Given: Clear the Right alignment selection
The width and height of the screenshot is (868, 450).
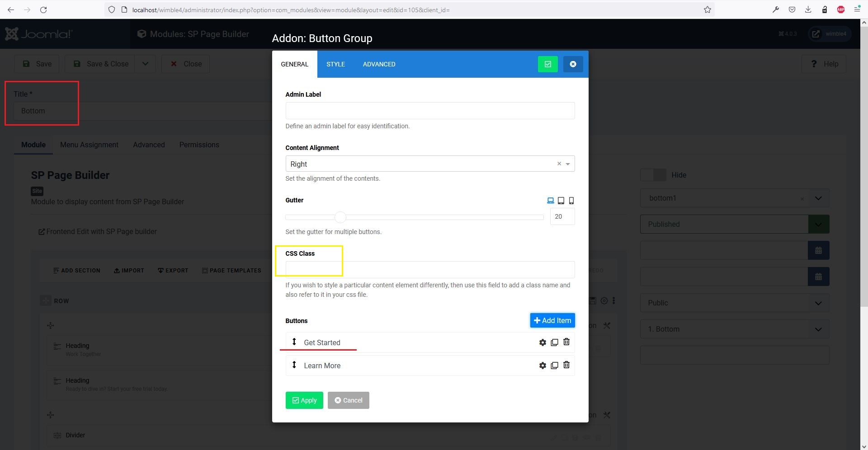Looking at the screenshot, I should coord(559,164).
